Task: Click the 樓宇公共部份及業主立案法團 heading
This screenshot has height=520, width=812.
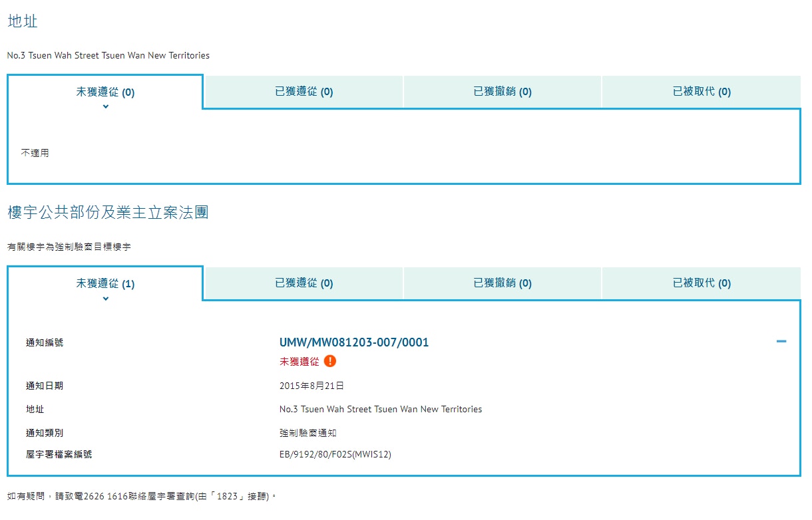Action: tap(108, 213)
